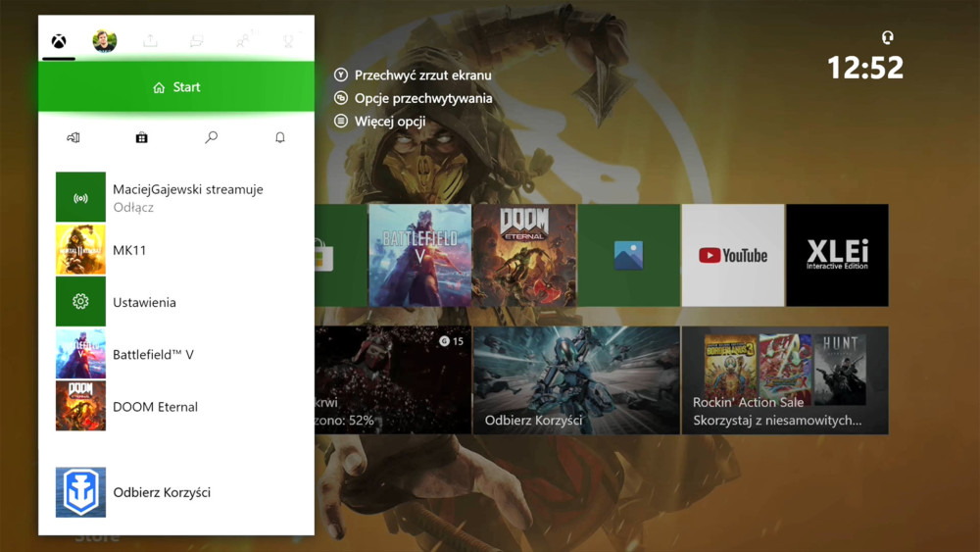Open Opcje przechwytywania
The image size is (980, 552).
coord(423,98)
